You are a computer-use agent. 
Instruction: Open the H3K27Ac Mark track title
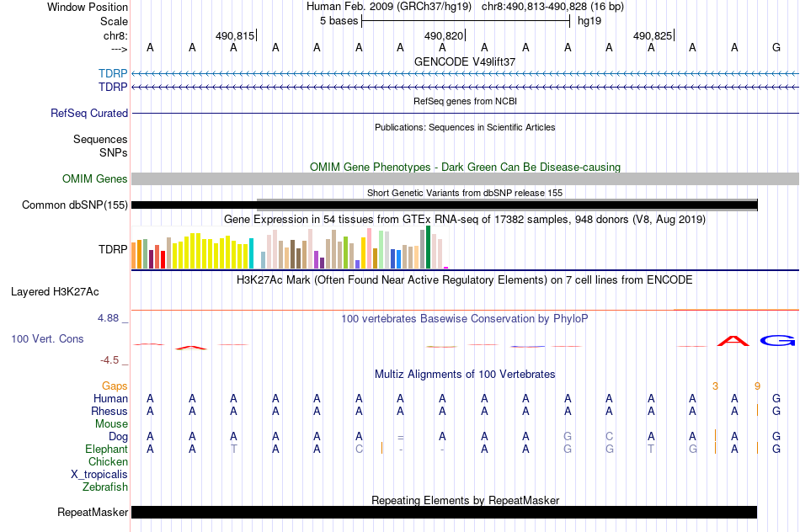[x=465, y=280]
